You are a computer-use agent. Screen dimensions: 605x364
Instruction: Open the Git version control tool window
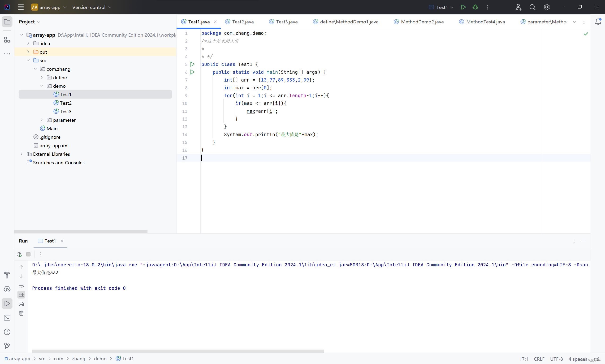7,346
